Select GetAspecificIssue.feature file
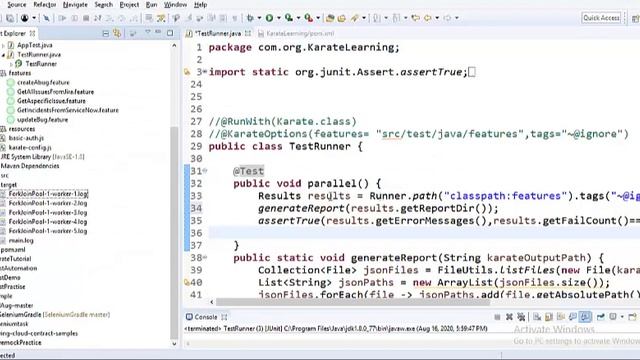The width and height of the screenshot is (640, 360). pos(51,101)
